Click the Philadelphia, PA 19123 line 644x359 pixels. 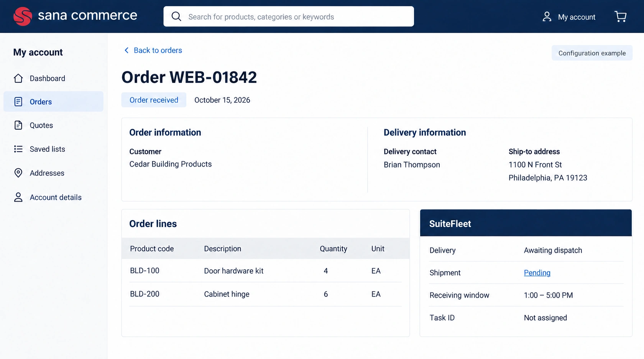click(x=548, y=178)
